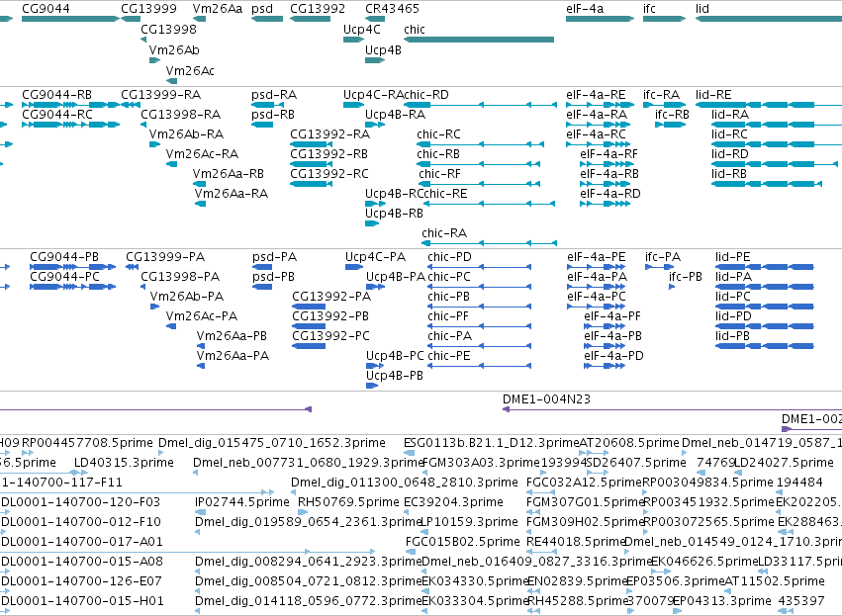This screenshot has width=842, height=616.
Task: Click transcript CG13999-RA
Action: (161, 95)
